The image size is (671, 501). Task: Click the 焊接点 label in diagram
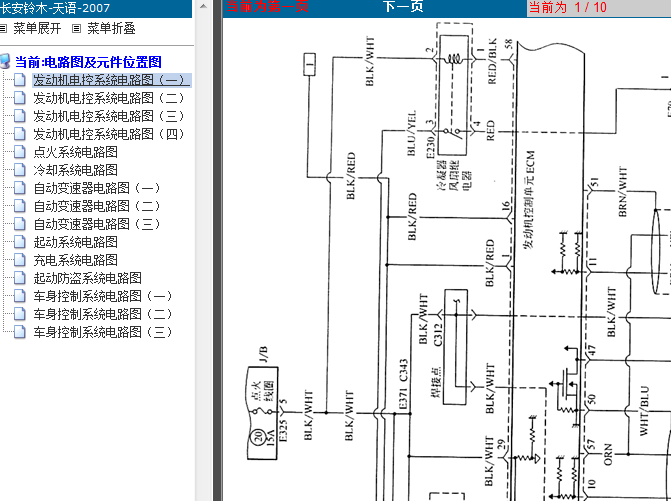(436, 382)
